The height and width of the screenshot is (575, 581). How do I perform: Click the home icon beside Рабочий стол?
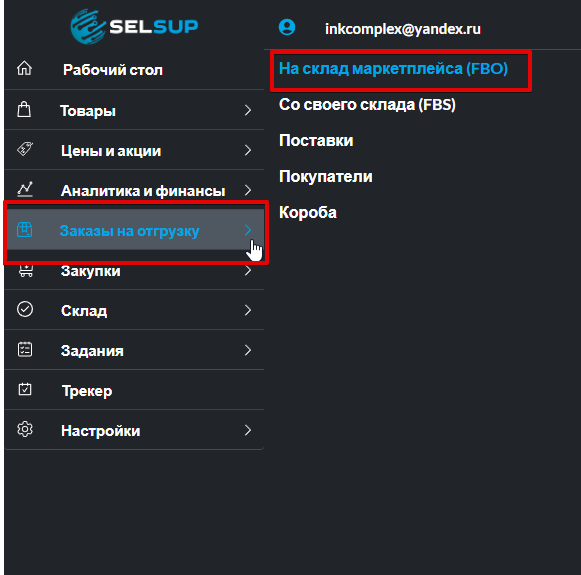point(24,69)
